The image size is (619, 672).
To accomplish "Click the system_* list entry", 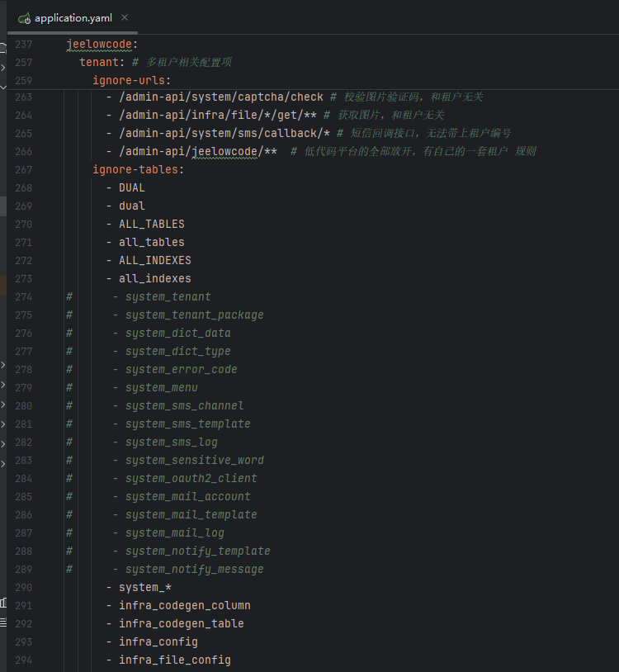I will click(145, 587).
